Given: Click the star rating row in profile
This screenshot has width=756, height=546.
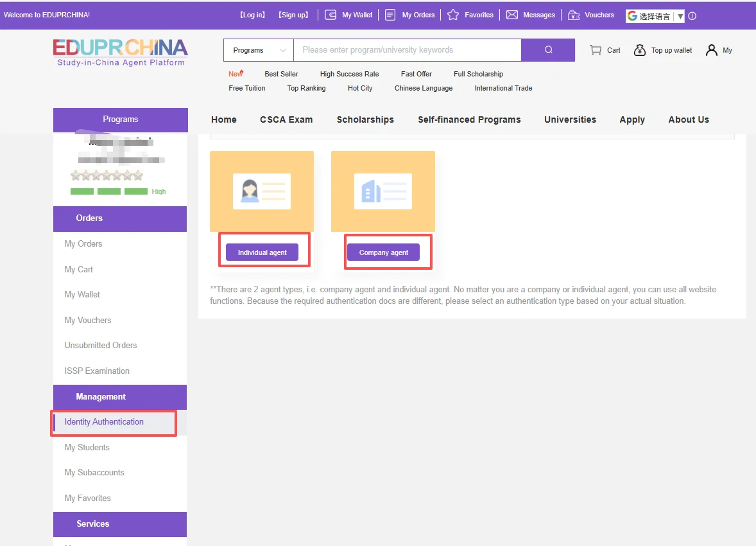Looking at the screenshot, I should click(107, 175).
